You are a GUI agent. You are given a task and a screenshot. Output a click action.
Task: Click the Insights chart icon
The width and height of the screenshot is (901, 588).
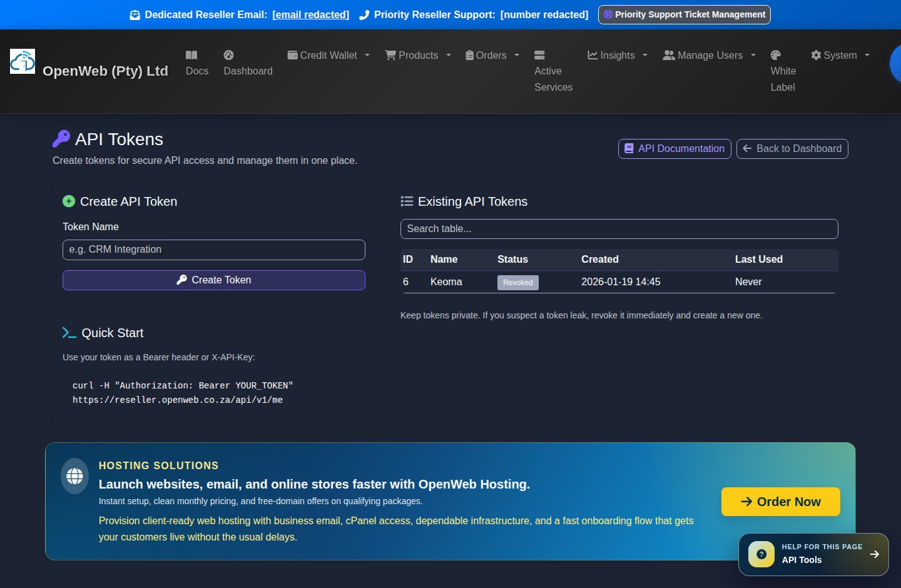(593, 55)
